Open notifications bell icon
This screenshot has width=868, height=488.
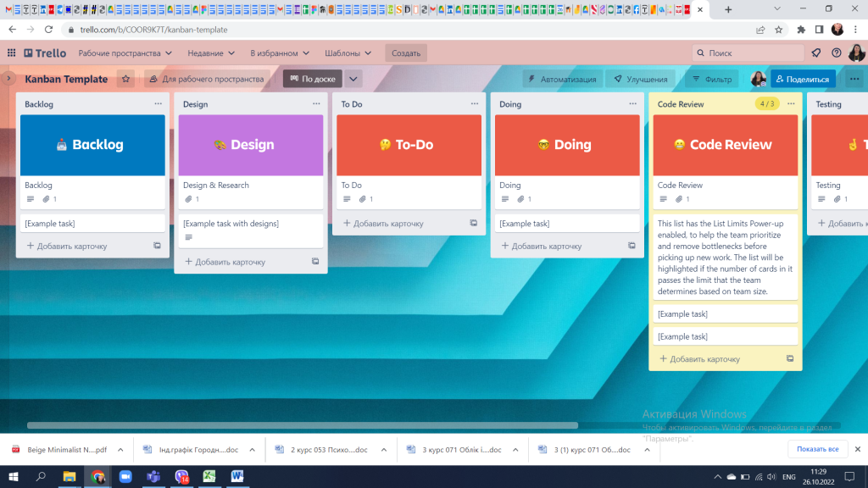coord(816,53)
